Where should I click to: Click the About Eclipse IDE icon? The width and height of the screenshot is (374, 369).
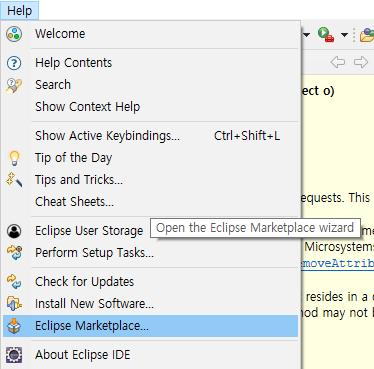pos(14,355)
